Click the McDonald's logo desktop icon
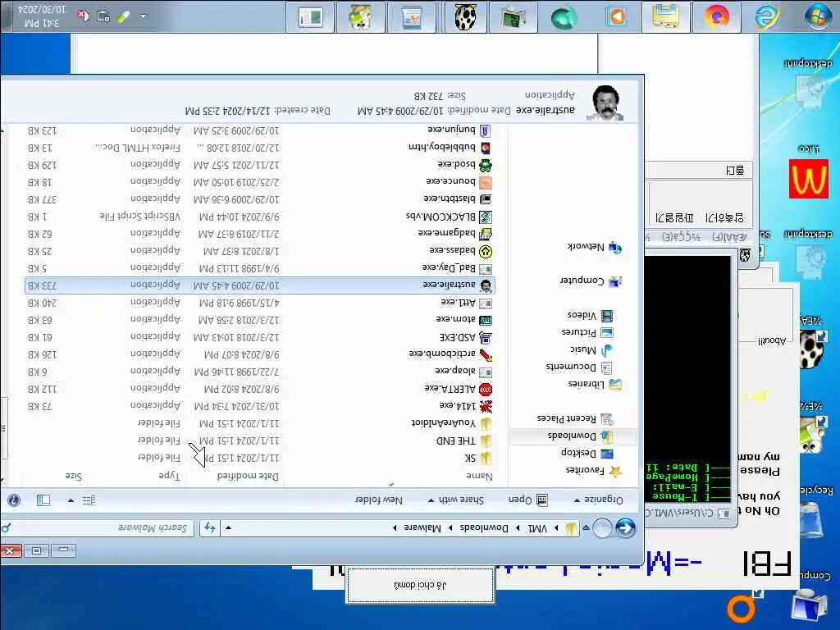This screenshot has height=630, width=840. [x=809, y=178]
